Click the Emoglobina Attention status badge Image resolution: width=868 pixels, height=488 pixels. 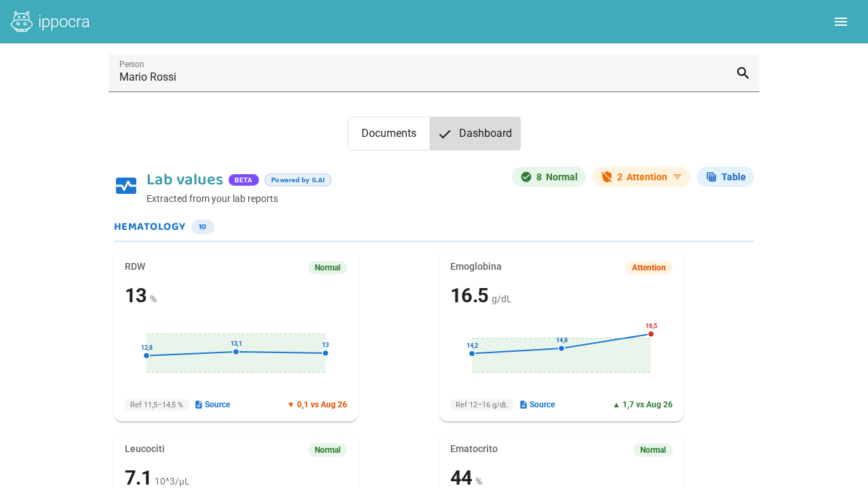pyautogui.click(x=649, y=268)
